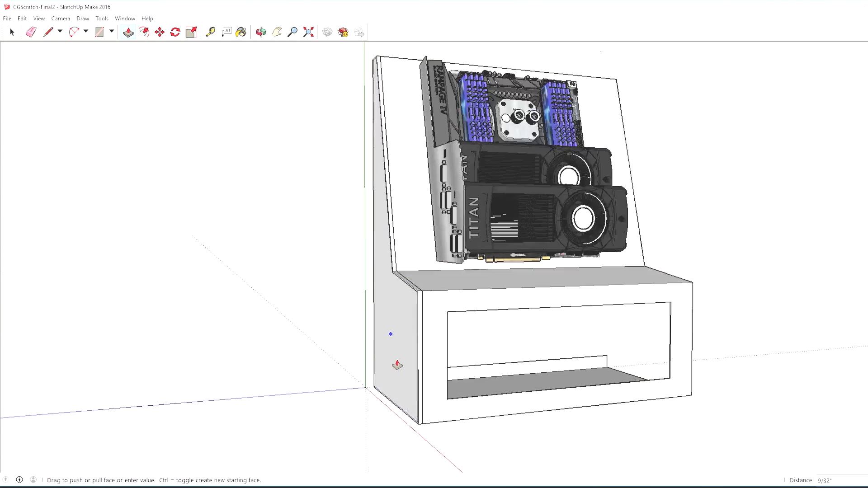Select the Push/Pull tool
This screenshot has height=488, width=868.
point(128,32)
